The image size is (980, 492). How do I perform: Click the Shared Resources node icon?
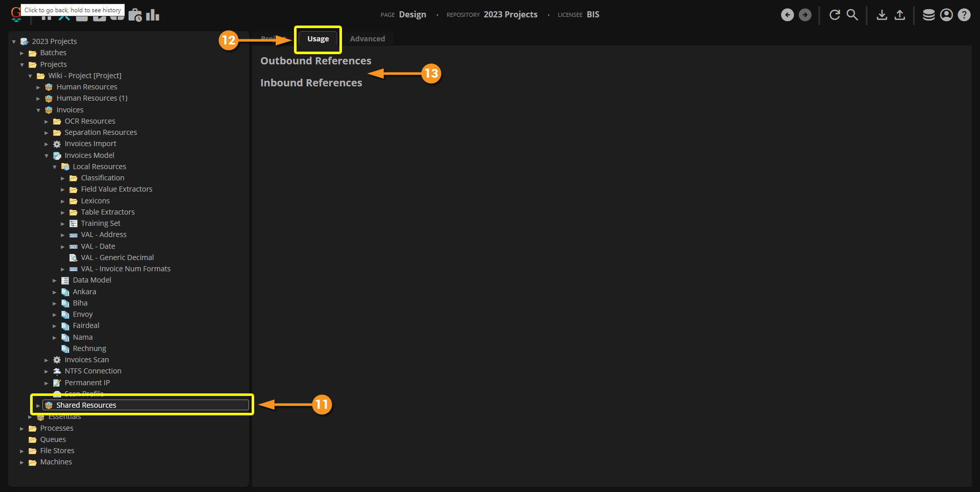click(49, 406)
